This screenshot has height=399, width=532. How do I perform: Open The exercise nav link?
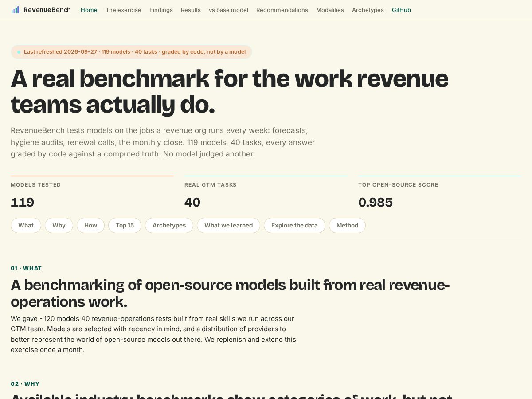(123, 10)
